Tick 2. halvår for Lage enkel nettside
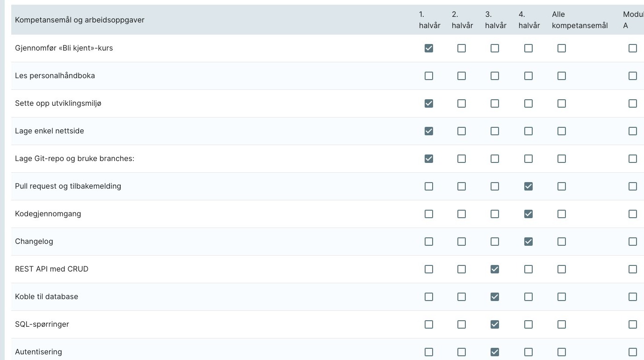Viewport: 644px width, 360px height. (x=462, y=131)
